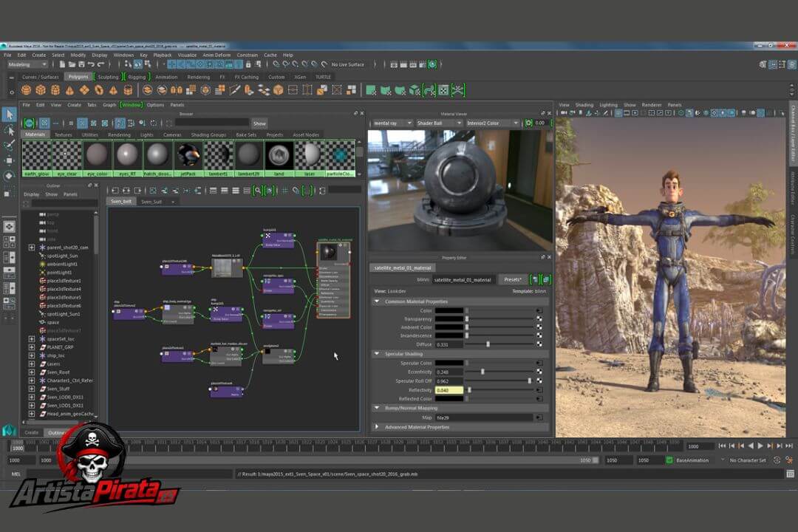Toggle the green BaseAnimation layer checkbox
The height and width of the screenshot is (532, 798).
pyautogui.click(x=669, y=460)
